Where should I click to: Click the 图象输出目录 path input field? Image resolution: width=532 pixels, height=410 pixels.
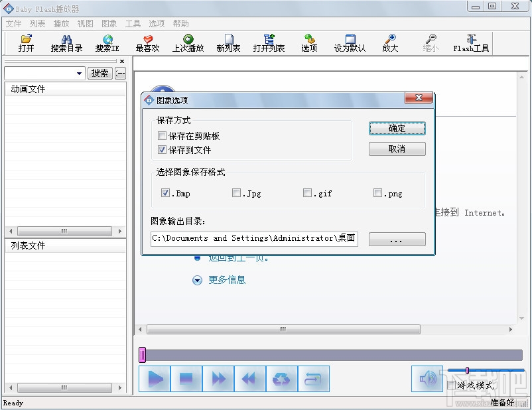click(254, 239)
